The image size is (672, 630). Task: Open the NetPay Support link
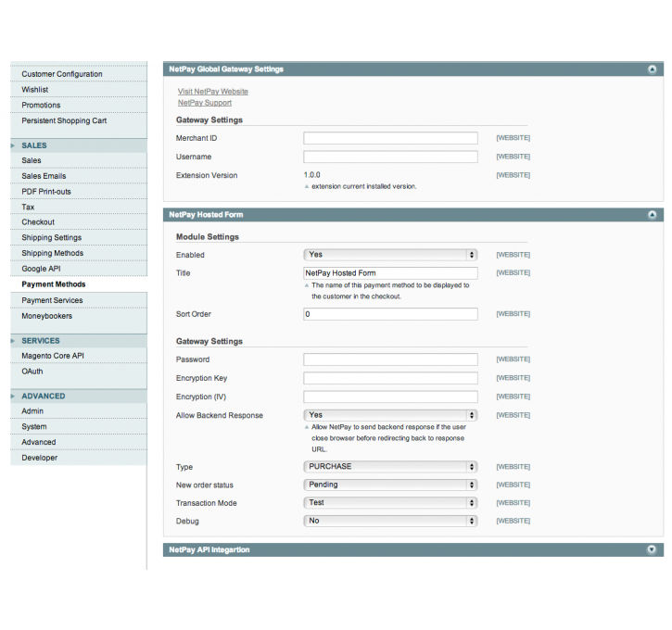(205, 103)
